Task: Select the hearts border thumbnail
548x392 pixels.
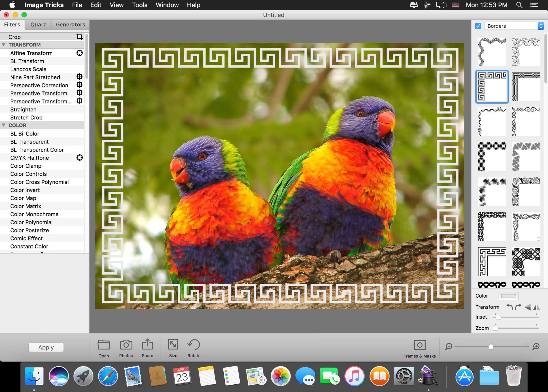Action: click(x=526, y=156)
